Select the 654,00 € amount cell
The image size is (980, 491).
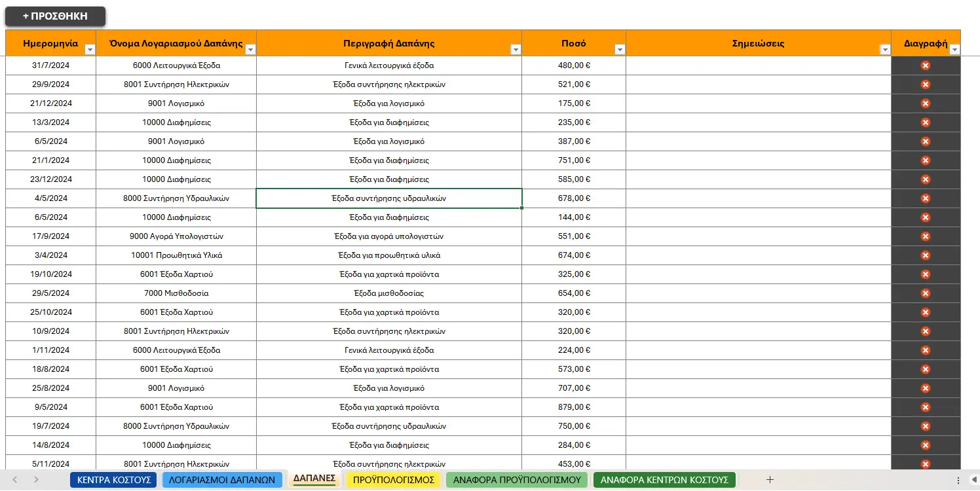click(574, 293)
